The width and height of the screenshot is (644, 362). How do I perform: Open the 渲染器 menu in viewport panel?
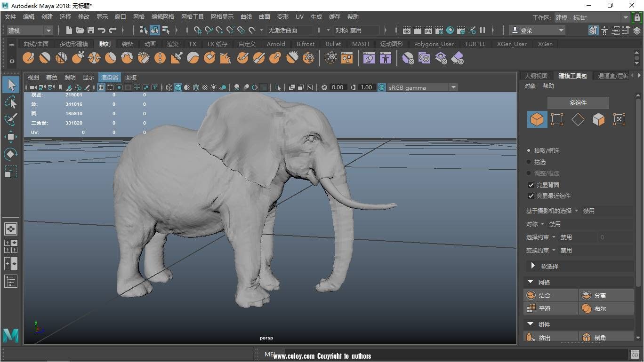[x=109, y=77]
